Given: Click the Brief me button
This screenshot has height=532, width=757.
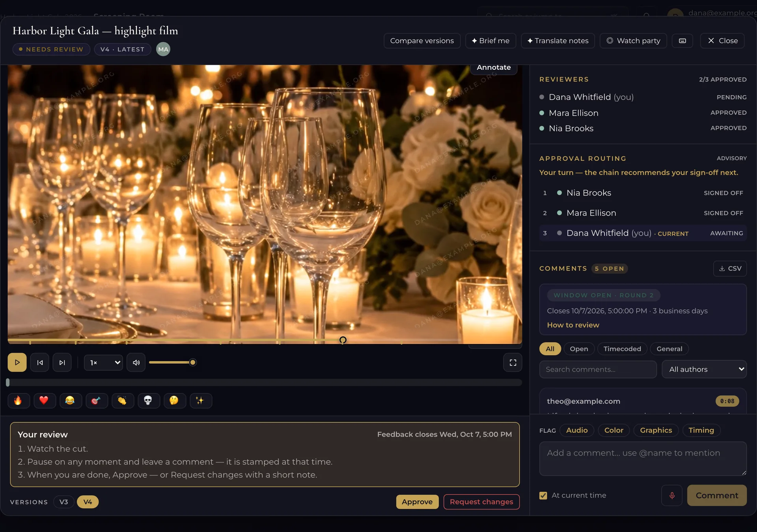Looking at the screenshot, I should tap(490, 41).
